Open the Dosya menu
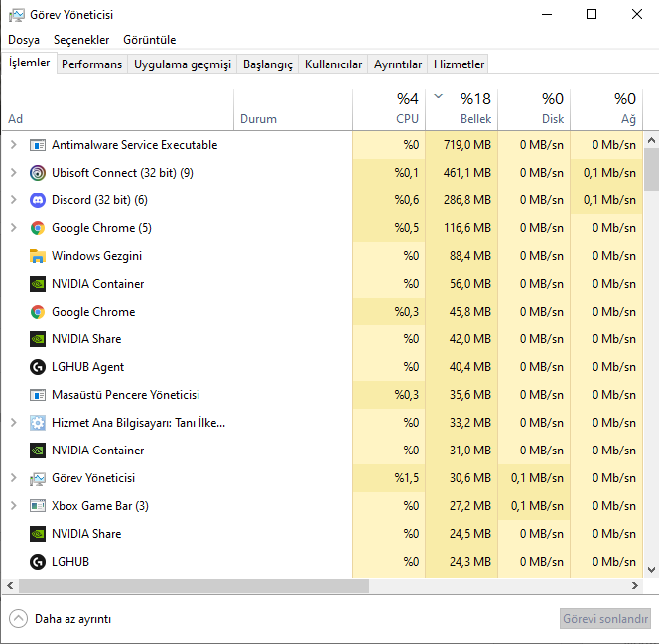The image size is (659, 644). 24,40
